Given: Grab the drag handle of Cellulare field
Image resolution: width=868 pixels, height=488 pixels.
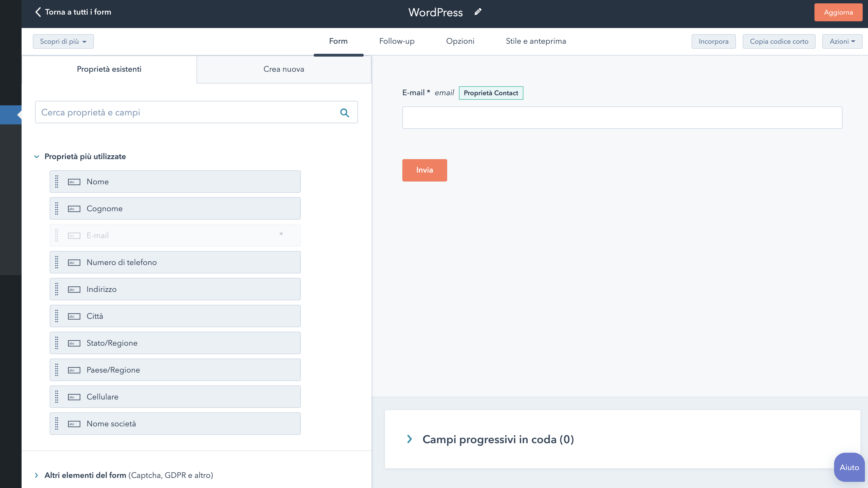Looking at the screenshot, I should tap(57, 397).
